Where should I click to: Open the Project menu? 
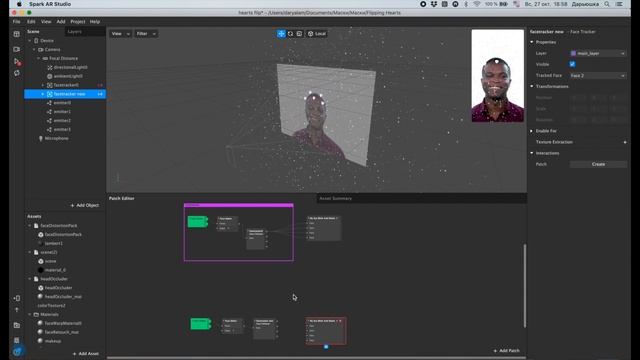78,22
